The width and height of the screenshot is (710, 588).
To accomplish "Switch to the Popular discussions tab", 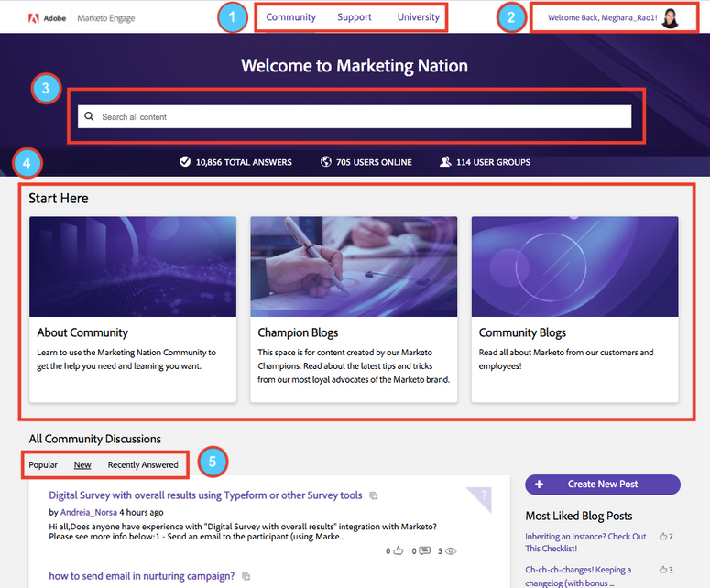I will (43, 465).
